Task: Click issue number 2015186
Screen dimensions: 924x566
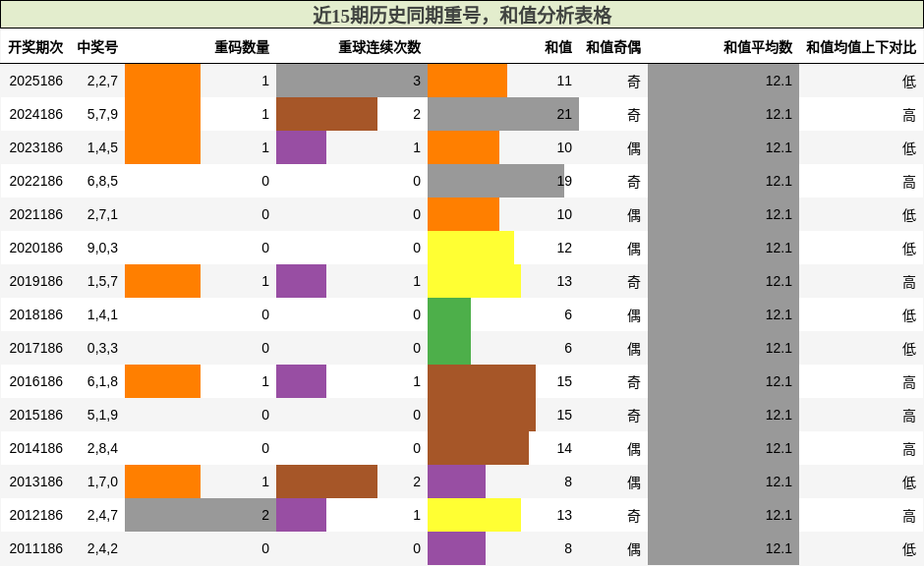Action: 36,415
